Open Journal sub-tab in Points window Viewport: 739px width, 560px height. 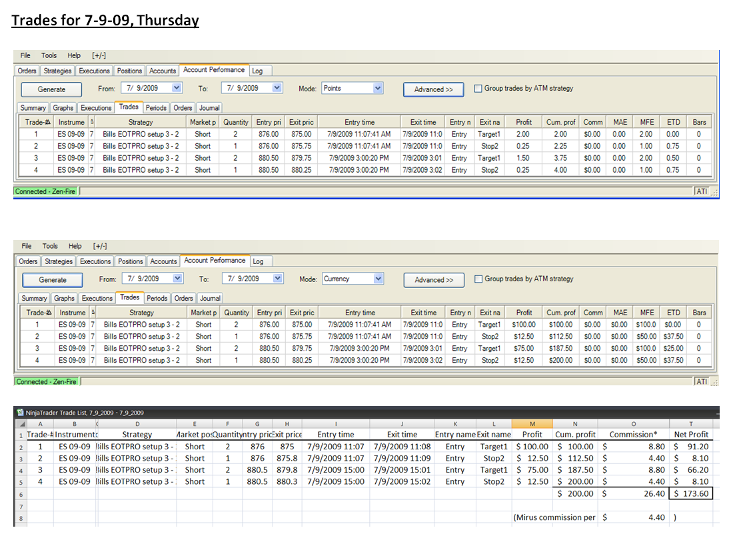(209, 108)
